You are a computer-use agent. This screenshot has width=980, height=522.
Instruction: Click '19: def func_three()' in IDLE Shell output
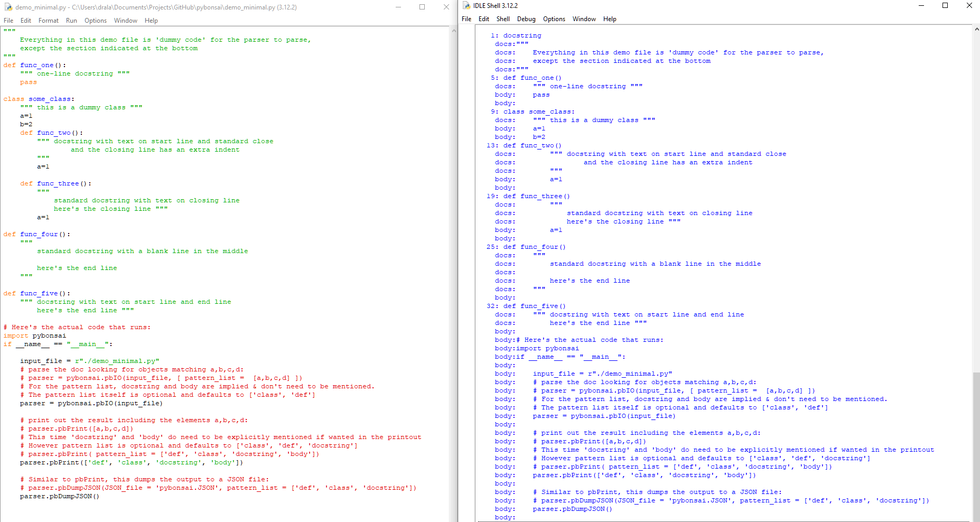pos(528,197)
